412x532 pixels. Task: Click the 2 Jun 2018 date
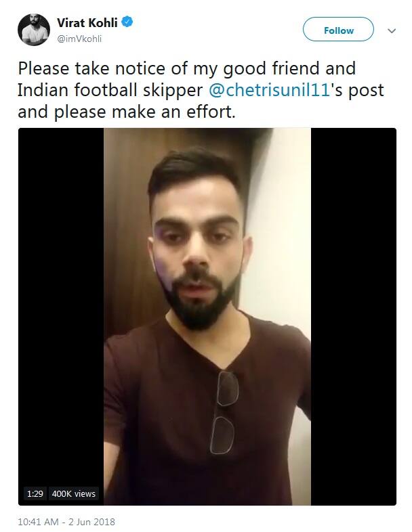point(91,522)
